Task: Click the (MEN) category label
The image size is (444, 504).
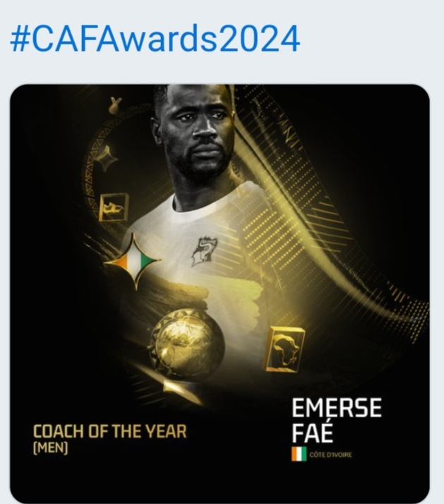Action: 51,448
